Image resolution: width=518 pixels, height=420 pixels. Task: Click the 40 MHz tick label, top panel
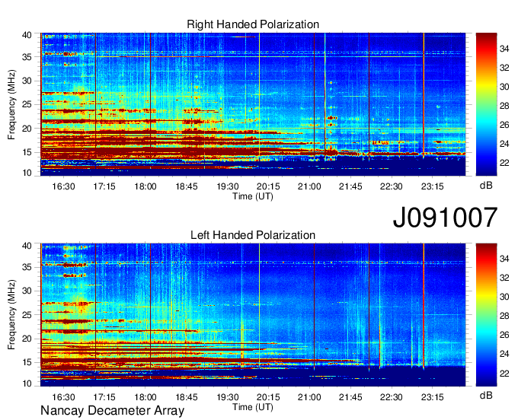coord(27,35)
